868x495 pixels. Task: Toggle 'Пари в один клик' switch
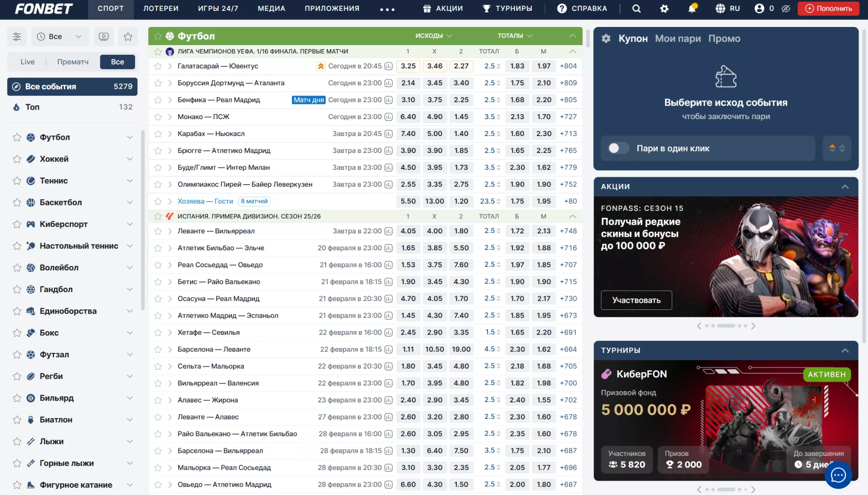tap(618, 148)
